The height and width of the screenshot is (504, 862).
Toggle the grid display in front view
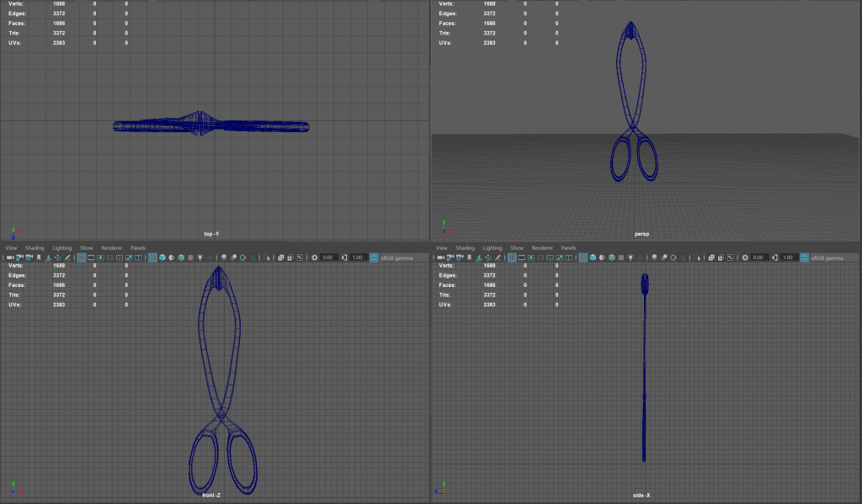point(81,257)
